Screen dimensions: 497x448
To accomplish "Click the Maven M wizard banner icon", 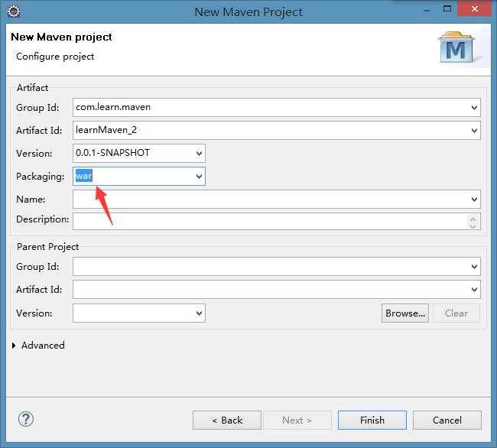I will coord(456,47).
